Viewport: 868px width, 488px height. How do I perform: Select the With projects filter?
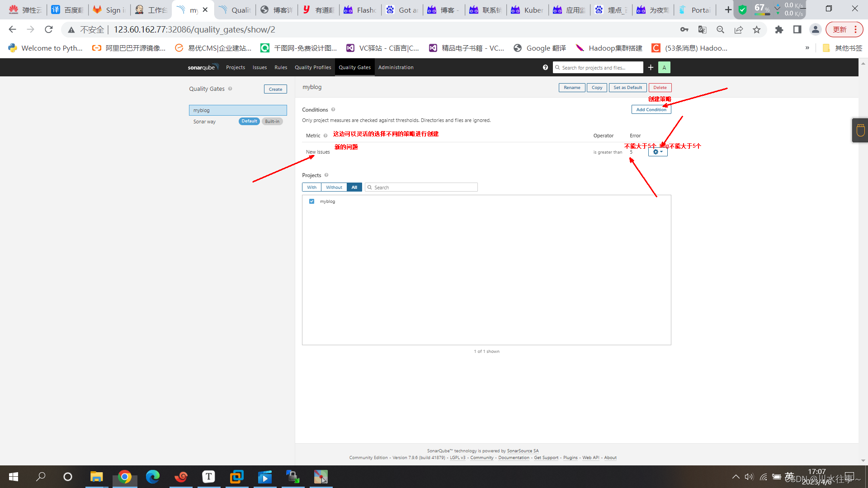pyautogui.click(x=311, y=187)
